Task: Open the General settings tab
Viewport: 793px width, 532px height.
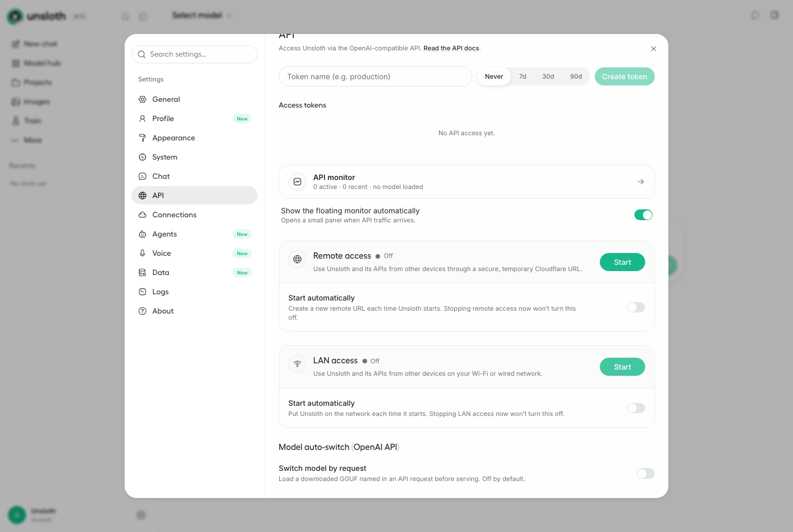Action: 194,99
